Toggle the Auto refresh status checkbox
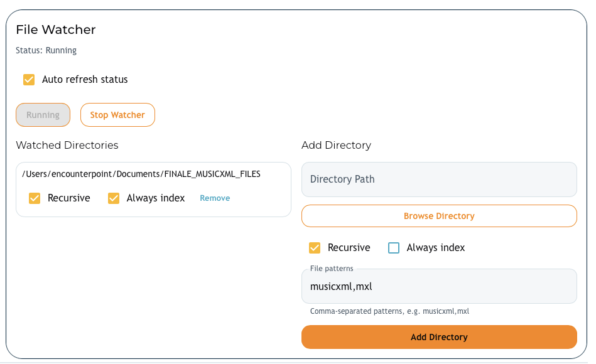596x364 pixels. point(29,80)
